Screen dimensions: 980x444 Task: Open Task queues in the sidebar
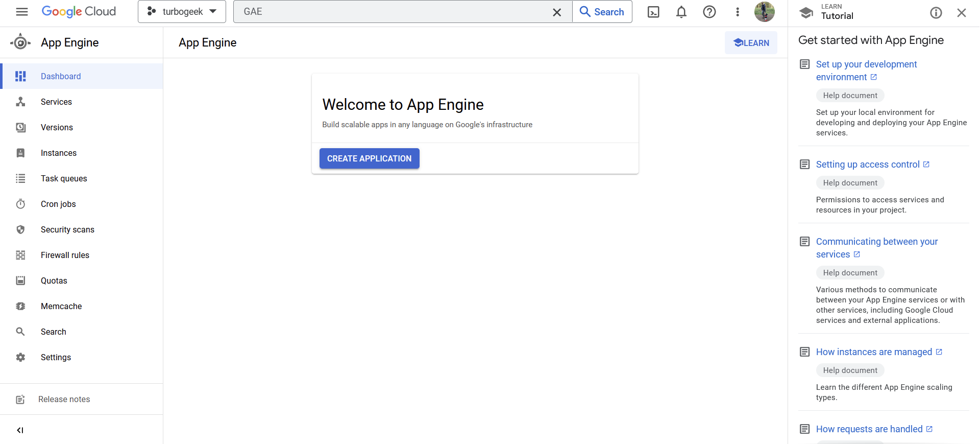(82, 178)
